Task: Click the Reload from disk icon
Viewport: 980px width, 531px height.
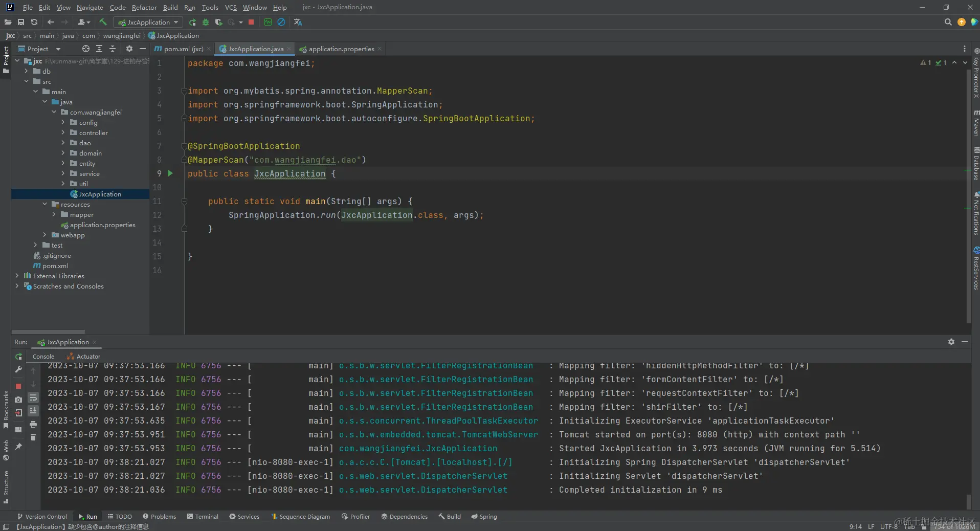Action: tap(34, 22)
